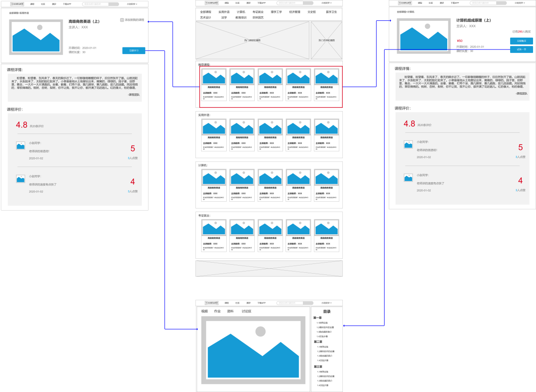Click 社区 in the home page header nav
The width and height of the screenshot is (536, 392).
(237, 3)
